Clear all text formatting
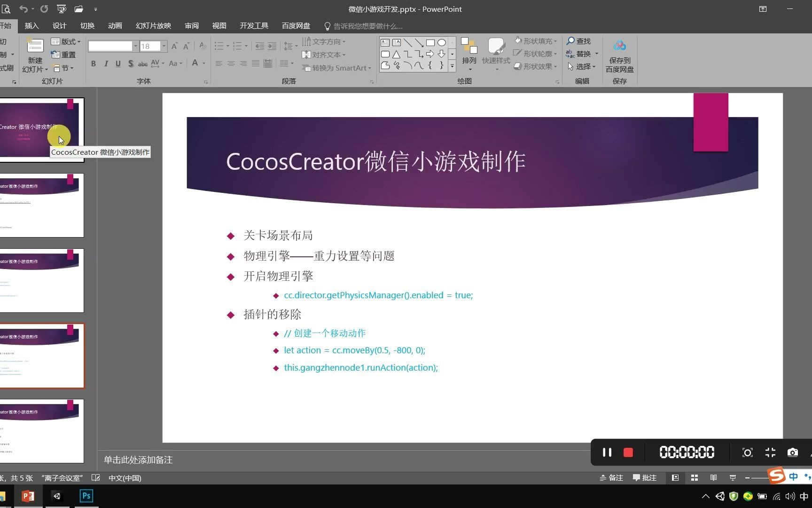The image size is (812, 508). pyautogui.click(x=203, y=46)
